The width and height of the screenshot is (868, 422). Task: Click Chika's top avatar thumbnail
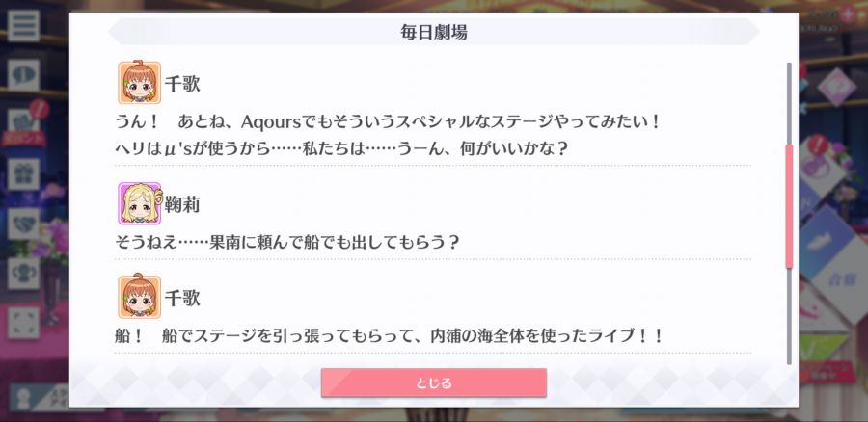140,83
